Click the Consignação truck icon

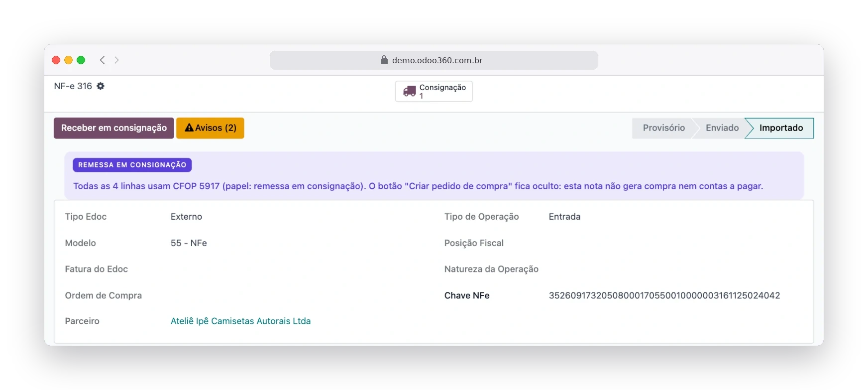point(410,91)
